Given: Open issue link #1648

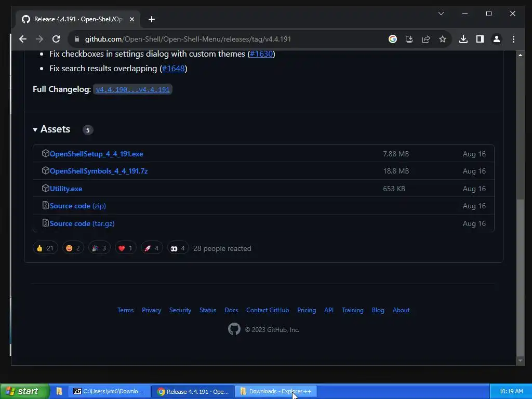Looking at the screenshot, I should pyautogui.click(x=174, y=69).
